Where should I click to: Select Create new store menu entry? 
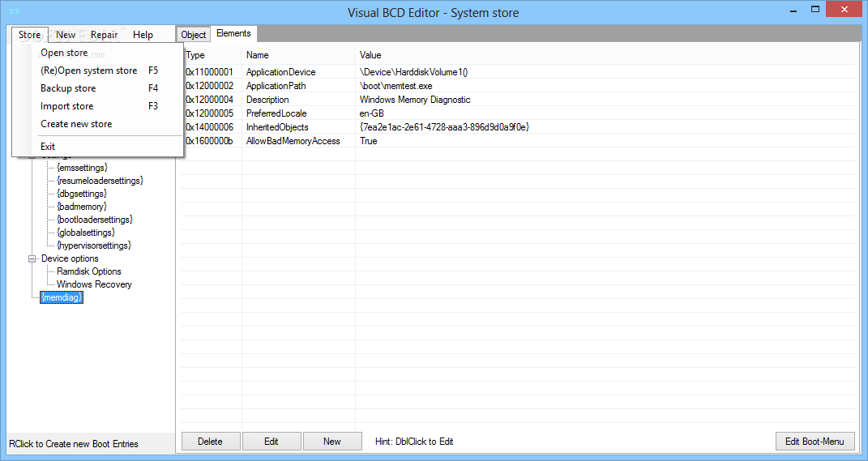tap(76, 123)
